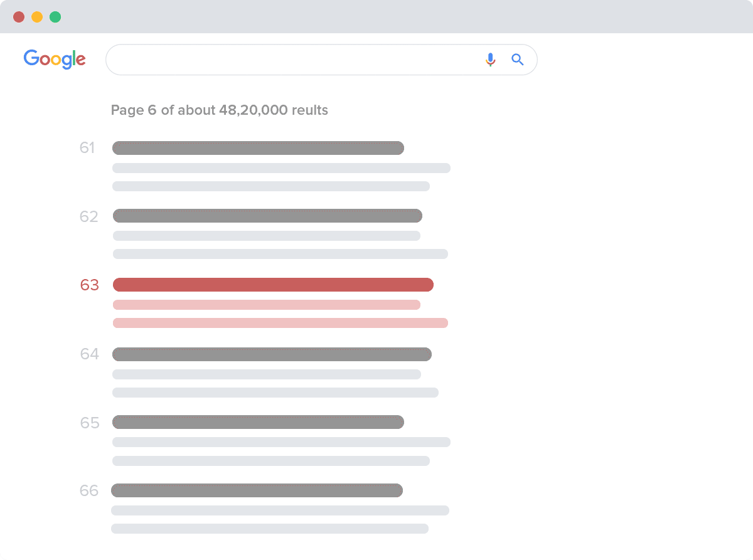Image resolution: width=753 pixels, height=560 pixels.
Task: Close the window with the red button
Action: [19, 17]
